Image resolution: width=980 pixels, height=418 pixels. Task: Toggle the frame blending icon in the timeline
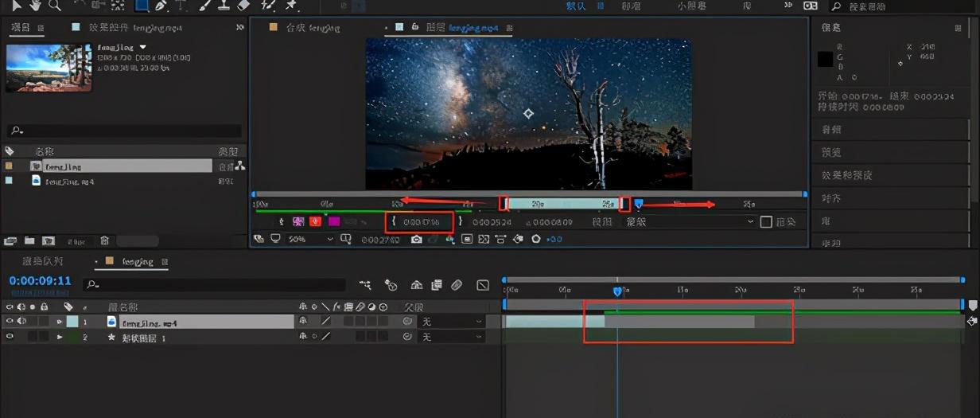click(437, 284)
